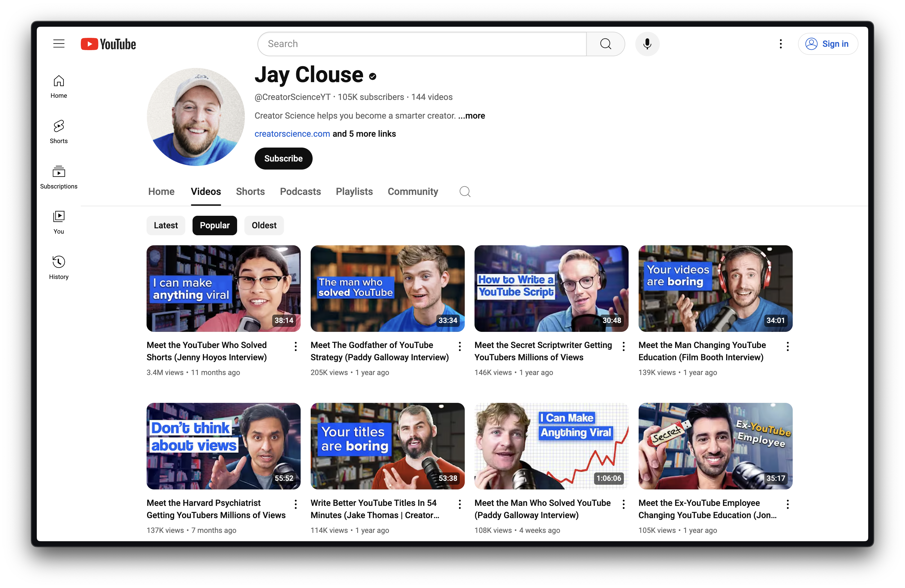Open Subscriptions in sidebar

(x=59, y=177)
